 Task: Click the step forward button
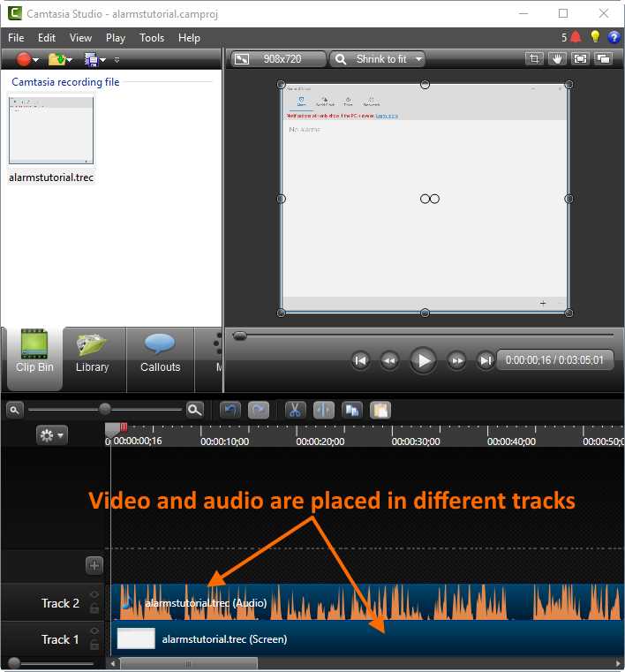tap(456, 360)
